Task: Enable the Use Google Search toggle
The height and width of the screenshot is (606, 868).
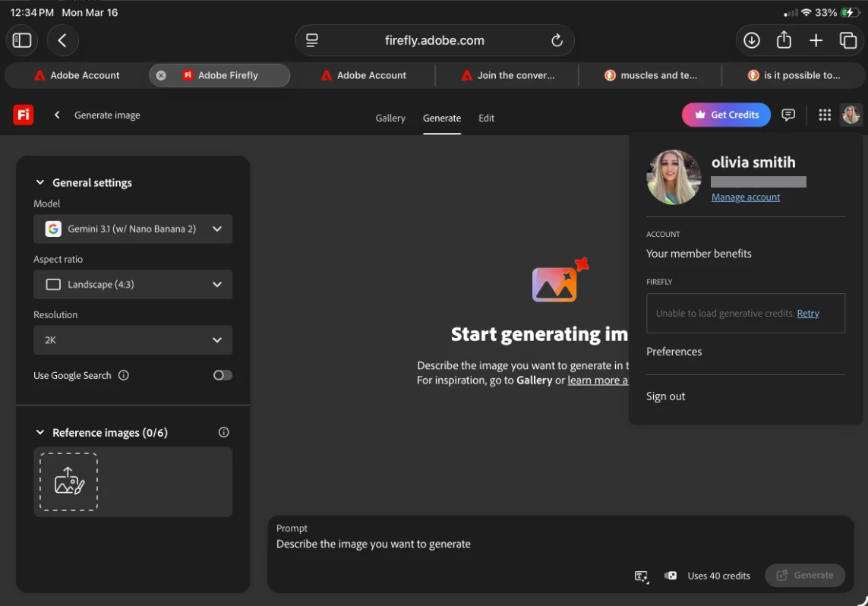Action: (x=223, y=375)
